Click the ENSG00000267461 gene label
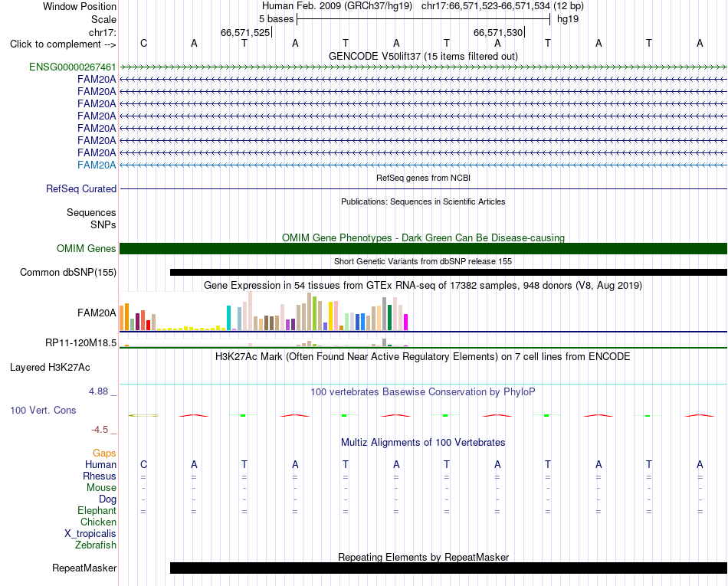This screenshot has width=728, height=586. pyautogui.click(x=73, y=67)
